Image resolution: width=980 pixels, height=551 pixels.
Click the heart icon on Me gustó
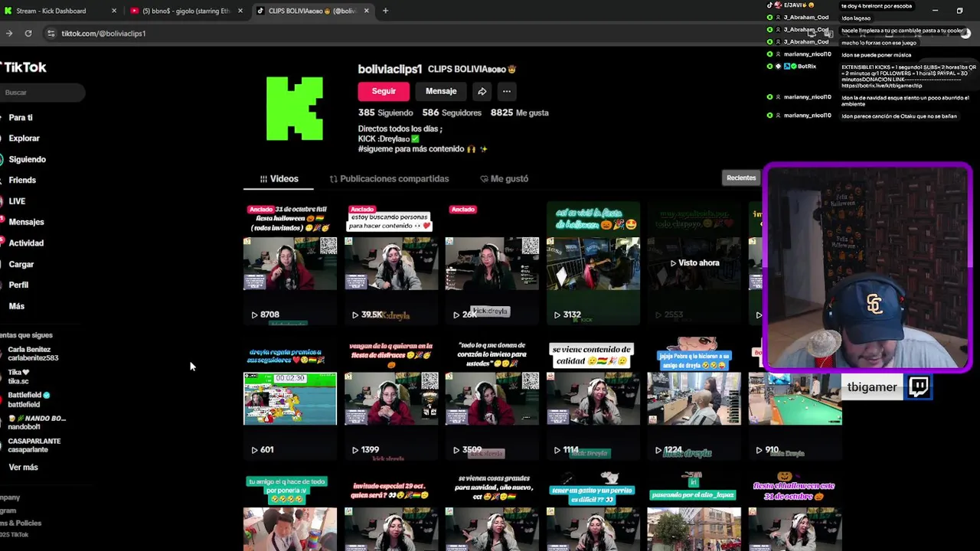point(484,179)
